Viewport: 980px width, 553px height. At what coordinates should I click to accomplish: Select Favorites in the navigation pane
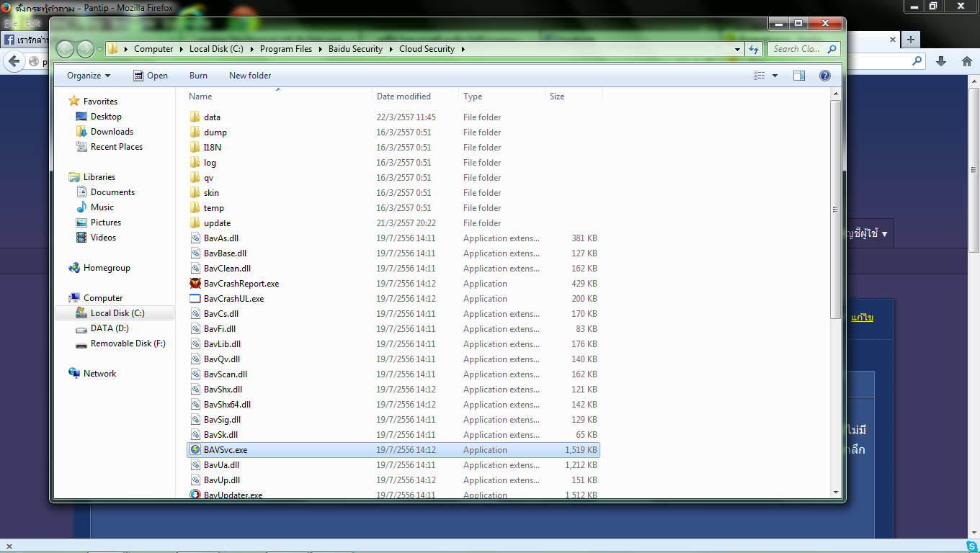[100, 102]
